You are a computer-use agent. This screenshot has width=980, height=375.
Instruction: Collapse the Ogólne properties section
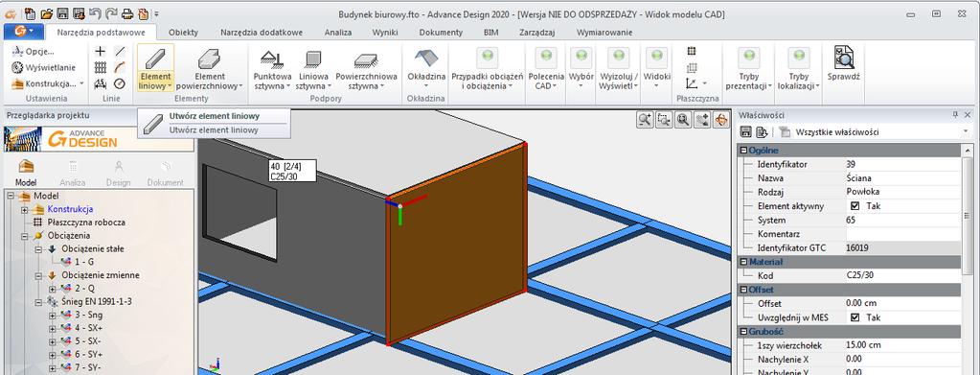743,151
